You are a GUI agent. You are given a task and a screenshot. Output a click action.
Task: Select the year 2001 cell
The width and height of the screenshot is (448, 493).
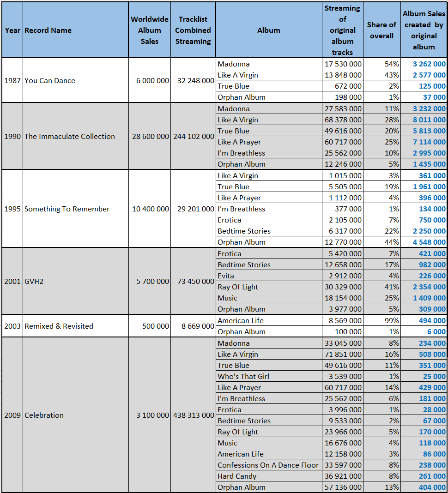point(12,281)
